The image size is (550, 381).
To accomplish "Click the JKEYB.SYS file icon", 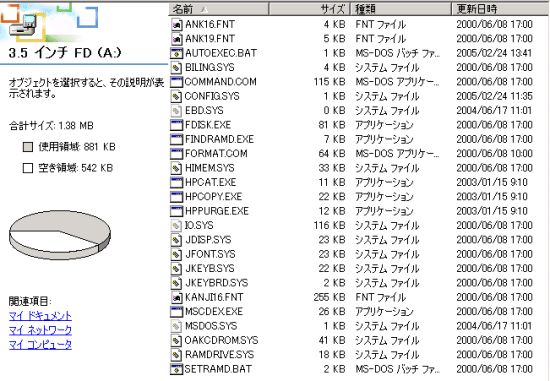I will click(x=176, y=269).
